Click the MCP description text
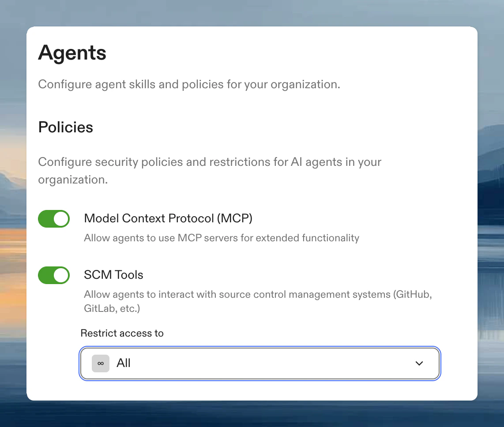 click(x=221, y=238)
